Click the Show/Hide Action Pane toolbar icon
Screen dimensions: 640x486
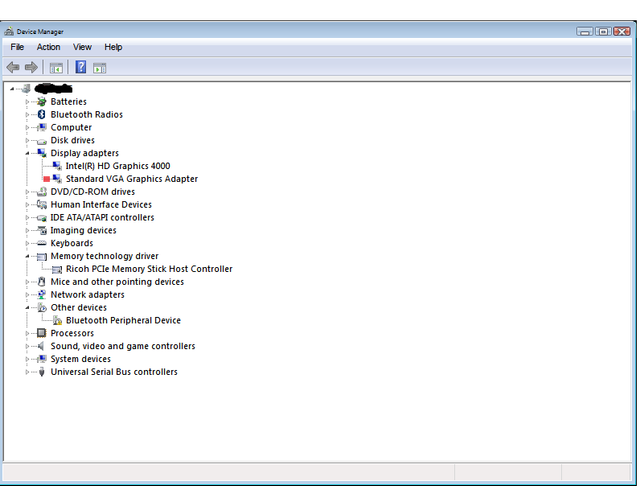100,68
